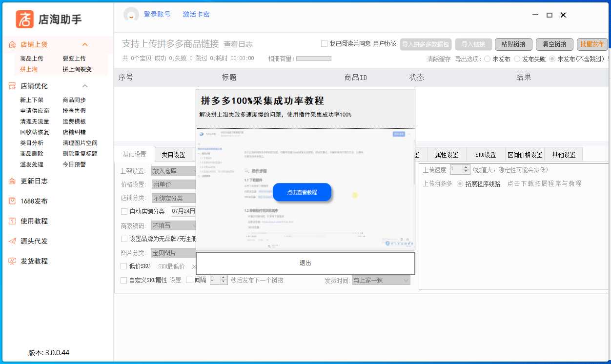The image size is (611, 364).
Task: Click the 店铺优化 store icon
Action: [x=12, y=86]
